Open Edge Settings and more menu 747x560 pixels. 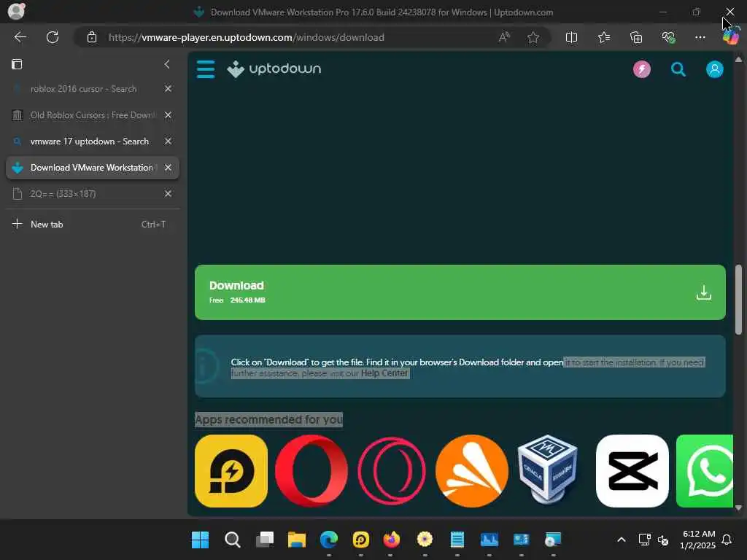(x=700, y=37)
